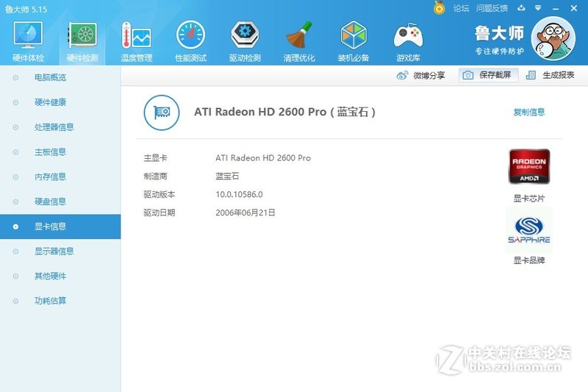Click driver date 2006年06月21日
This screenshot has width=588, height=392.
click(x=245, y=213)
